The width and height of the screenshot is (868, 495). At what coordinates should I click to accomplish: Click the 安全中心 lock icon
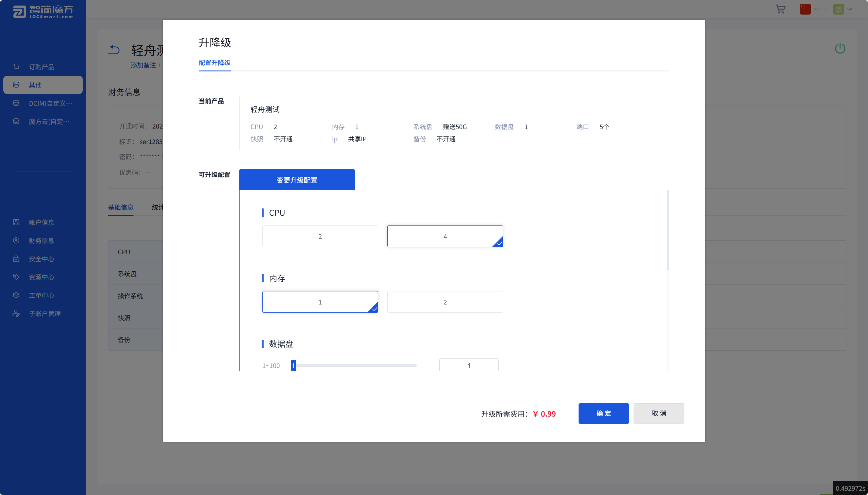click(16, 259)
